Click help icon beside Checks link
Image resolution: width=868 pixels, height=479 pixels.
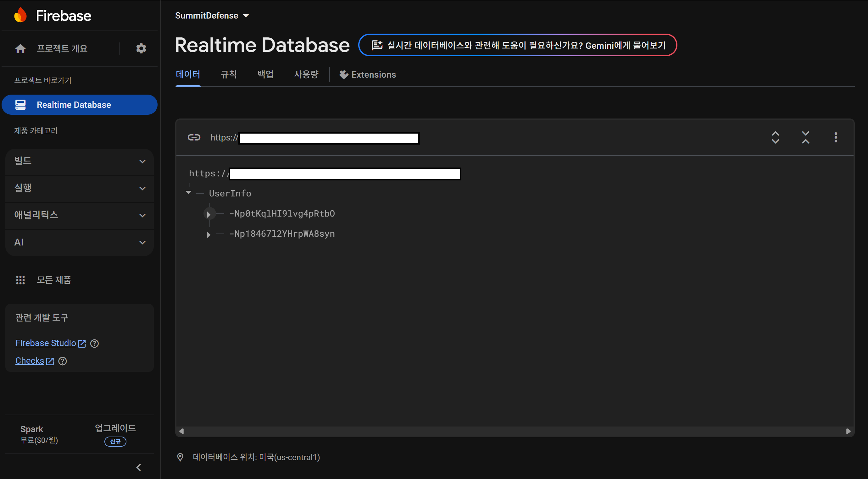63,361
